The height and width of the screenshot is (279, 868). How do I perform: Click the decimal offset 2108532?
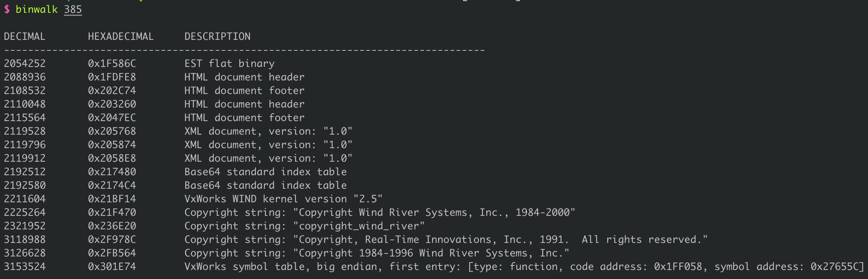[25, 91]
